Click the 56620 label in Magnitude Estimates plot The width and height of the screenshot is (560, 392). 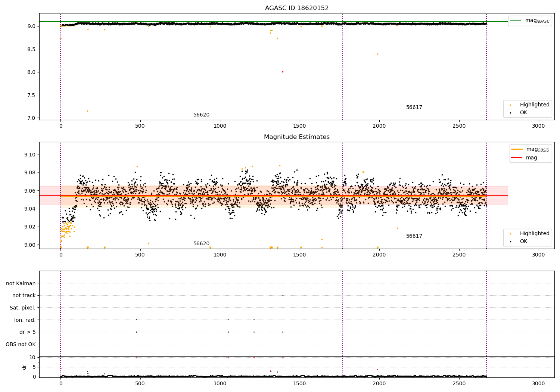coord(201,244)
